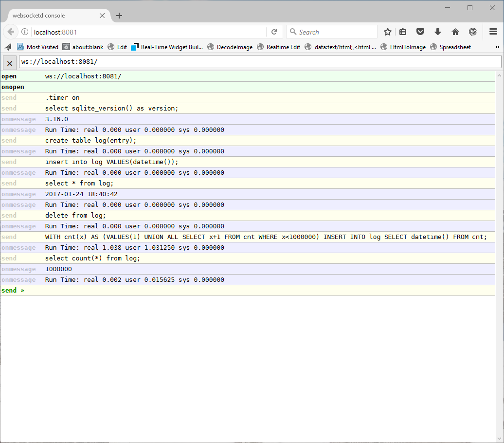Click the site info icon in address bar

point(25,32)
